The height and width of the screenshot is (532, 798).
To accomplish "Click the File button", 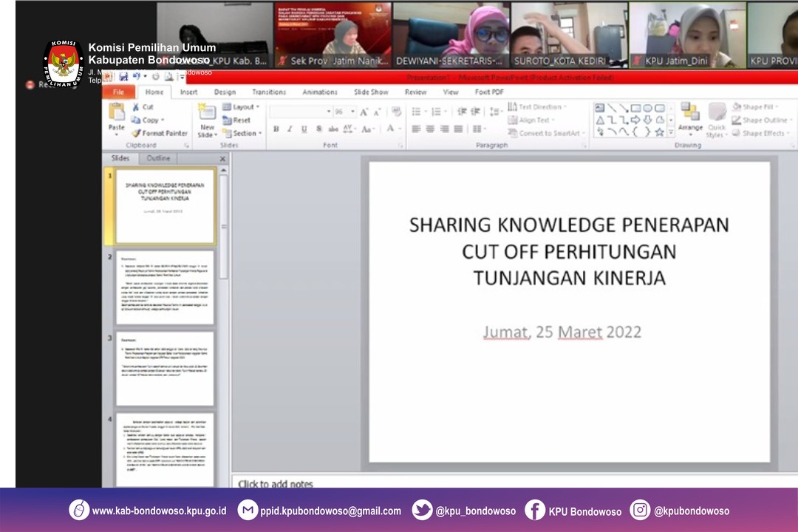I will (x=118, y=92).
